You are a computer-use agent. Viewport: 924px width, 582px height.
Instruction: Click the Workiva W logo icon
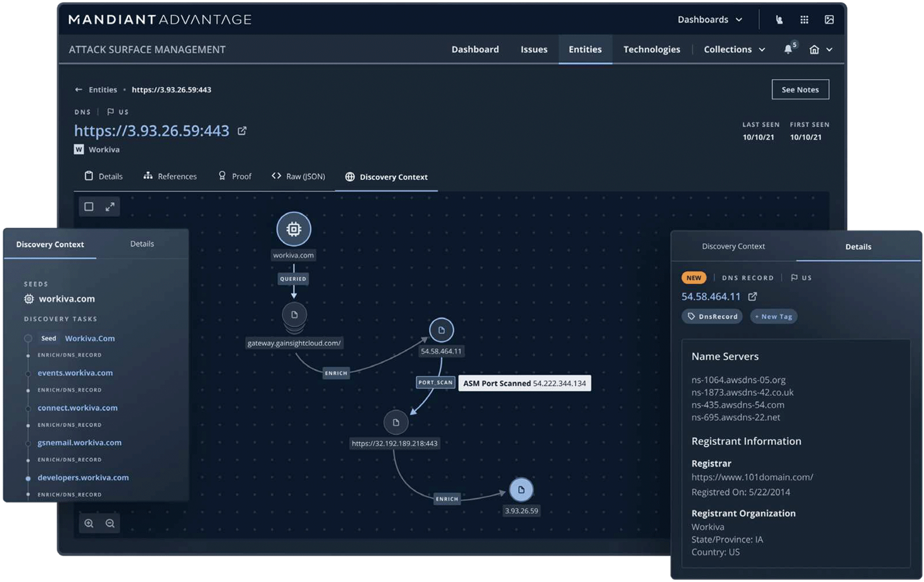79,150
